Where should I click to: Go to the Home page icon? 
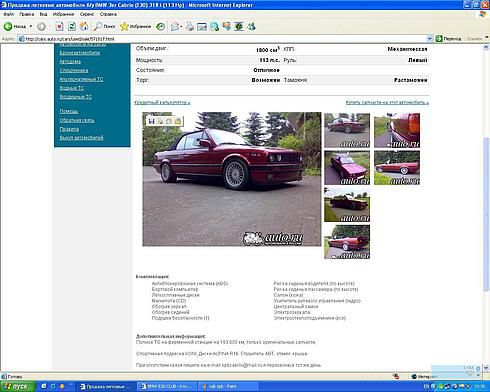point(84,26)
